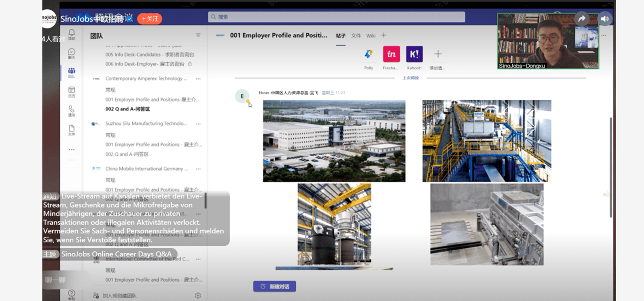The height and width of the screenshot is (301, 644).
Task: Open more options for International Committee of the Red Cross team
Action: coord(198,259)
